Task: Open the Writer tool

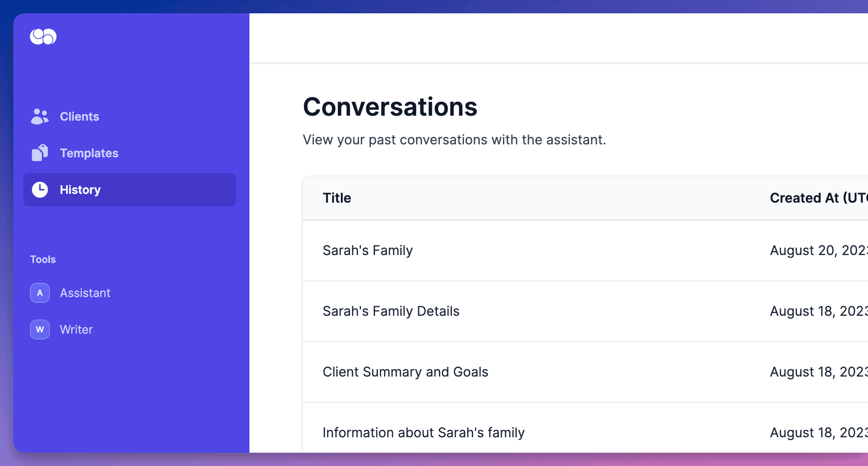Action: (76, 330)
